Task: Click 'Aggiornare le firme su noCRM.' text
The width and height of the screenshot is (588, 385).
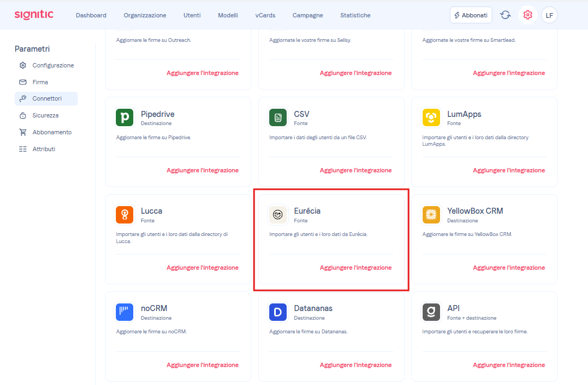Action: 152,332
